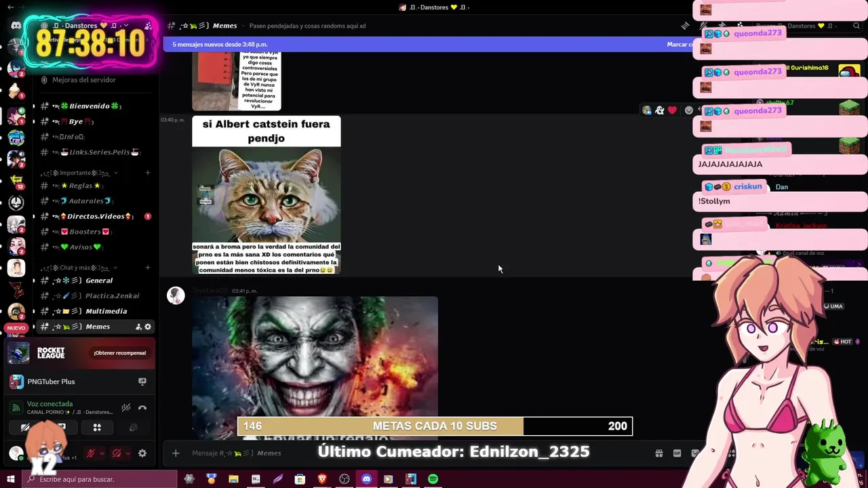Open Microsoft Store from the taskbar

coord(300,479)
